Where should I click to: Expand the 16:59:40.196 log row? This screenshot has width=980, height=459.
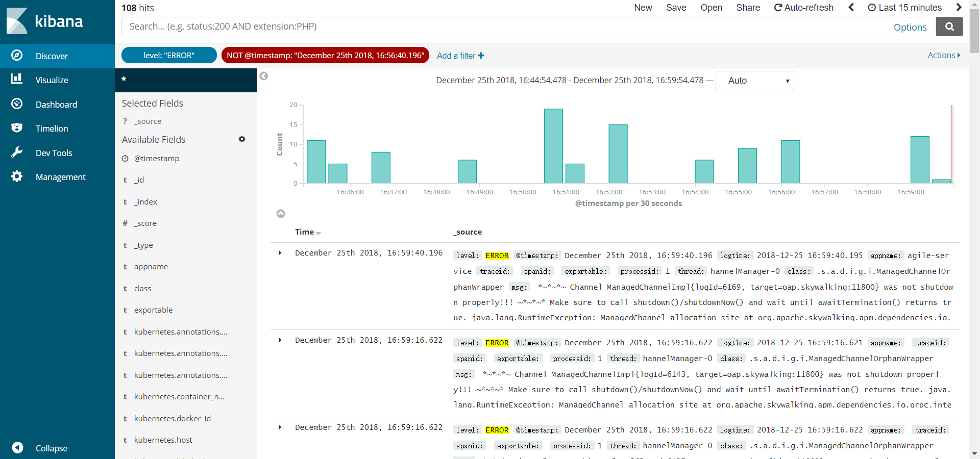pyautogui.click(x=280, y=253)
